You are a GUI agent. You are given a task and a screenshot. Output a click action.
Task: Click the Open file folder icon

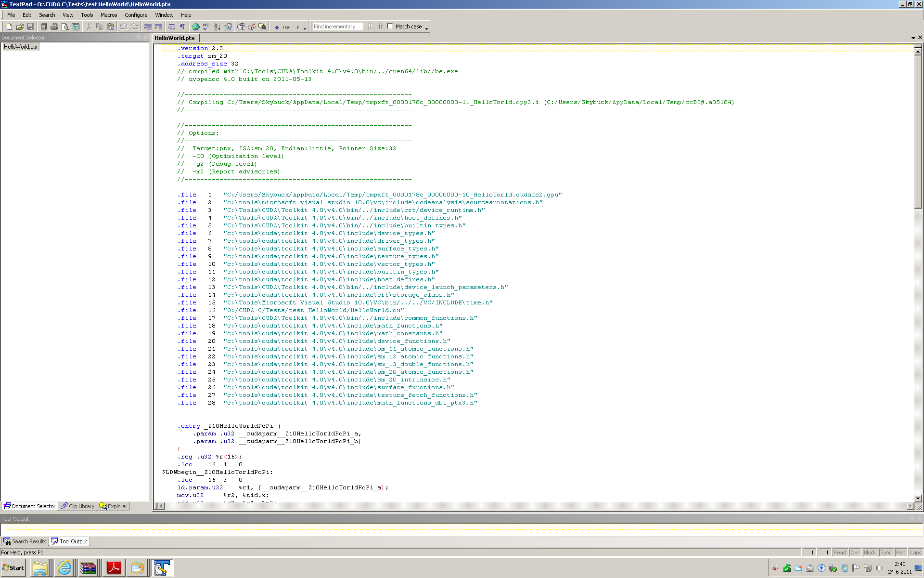pyautogui.click(x=20, y=27)
